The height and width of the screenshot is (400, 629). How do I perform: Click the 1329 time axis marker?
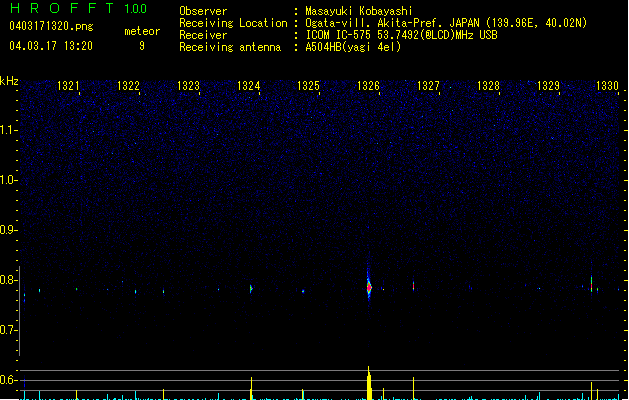pyautogui.click(x=548, y=85)
